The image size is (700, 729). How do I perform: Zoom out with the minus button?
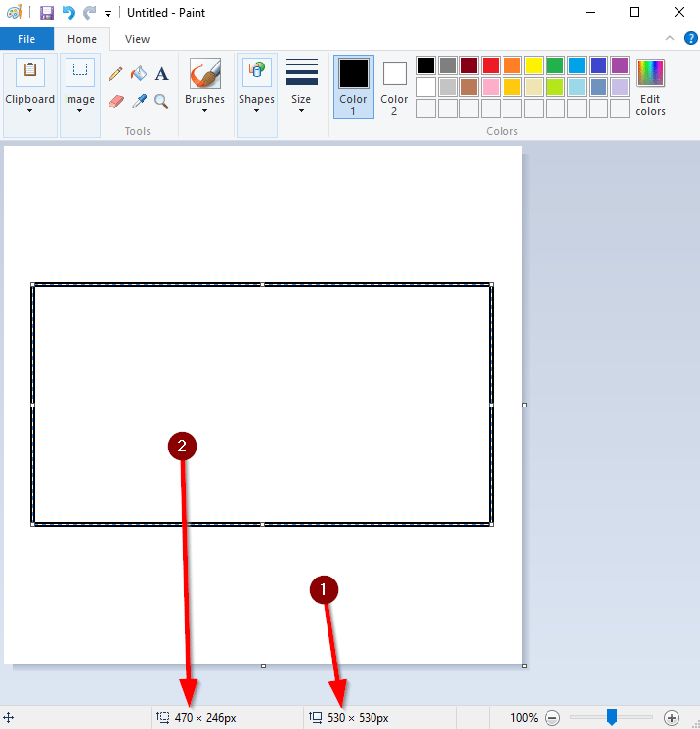click(x=552, y=718)
